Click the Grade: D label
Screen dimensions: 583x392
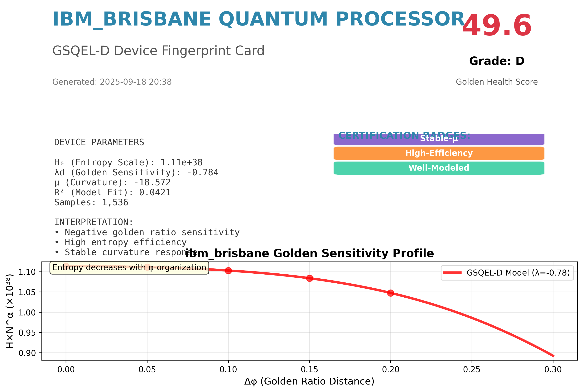(497, 61)
